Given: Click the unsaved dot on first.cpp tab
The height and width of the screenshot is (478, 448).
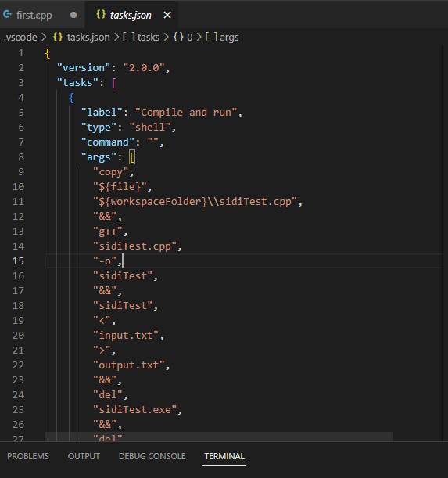Looking at the screenshot, I should point(73,15).
